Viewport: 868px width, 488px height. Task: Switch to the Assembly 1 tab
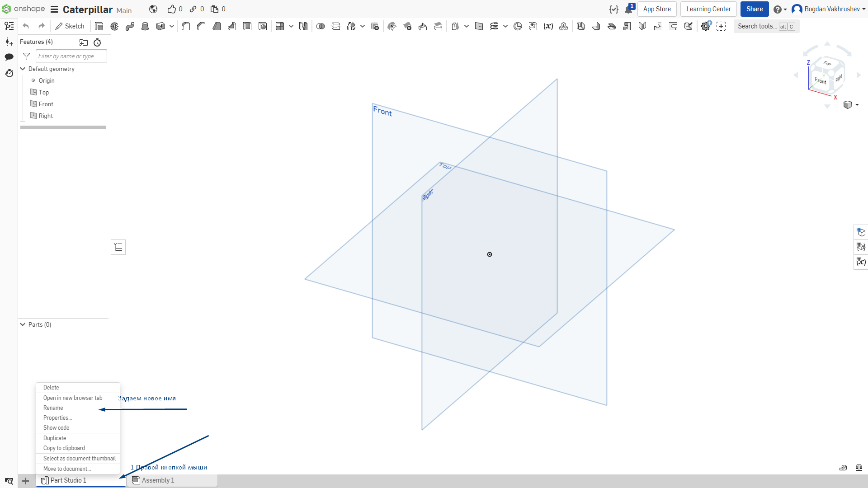coord(172,480)
